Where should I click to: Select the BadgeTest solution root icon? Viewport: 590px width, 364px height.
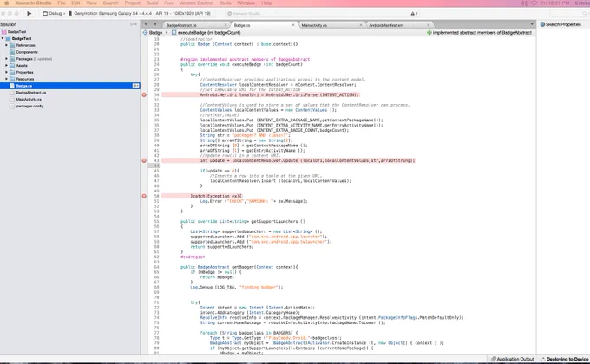click(x=4, y=32)
